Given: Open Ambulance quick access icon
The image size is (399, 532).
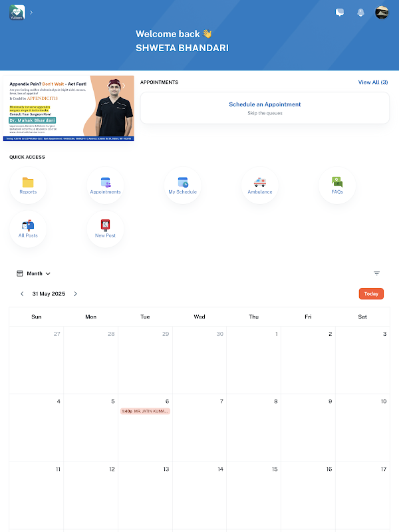Looking at the screenshot, I should pyautogui.click(x=260, y=186).
